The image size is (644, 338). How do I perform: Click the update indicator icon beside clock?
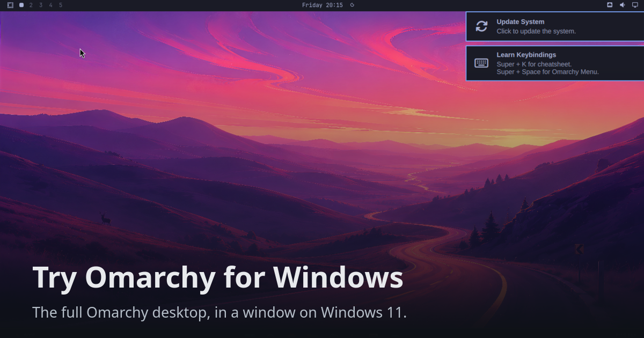(352, 5)
